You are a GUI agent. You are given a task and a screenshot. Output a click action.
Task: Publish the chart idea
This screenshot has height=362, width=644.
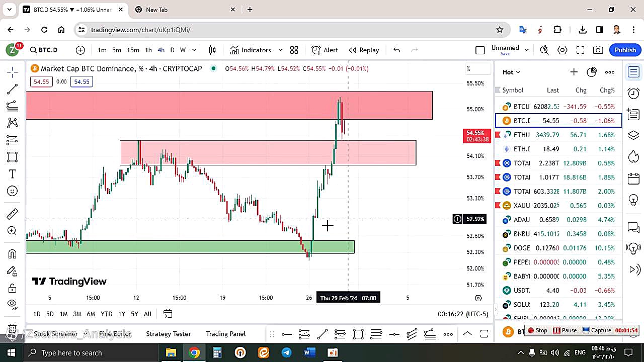coord(625,50)
